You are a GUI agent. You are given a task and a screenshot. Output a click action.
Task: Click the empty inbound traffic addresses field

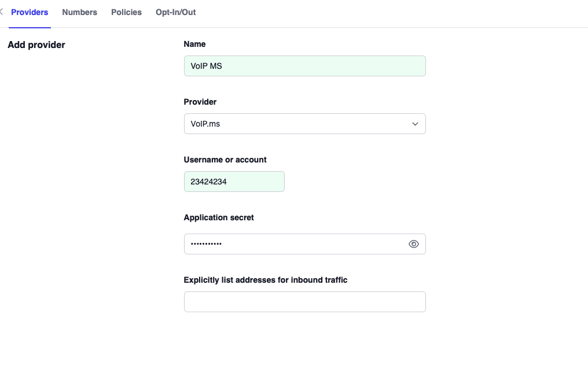(x=304, y=302)
